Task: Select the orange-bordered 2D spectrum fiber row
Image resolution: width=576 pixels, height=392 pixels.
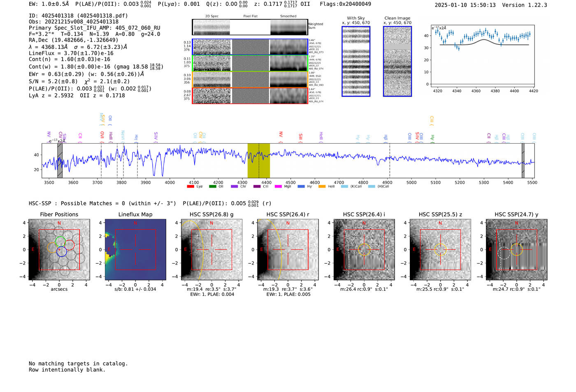Action: 250,79
